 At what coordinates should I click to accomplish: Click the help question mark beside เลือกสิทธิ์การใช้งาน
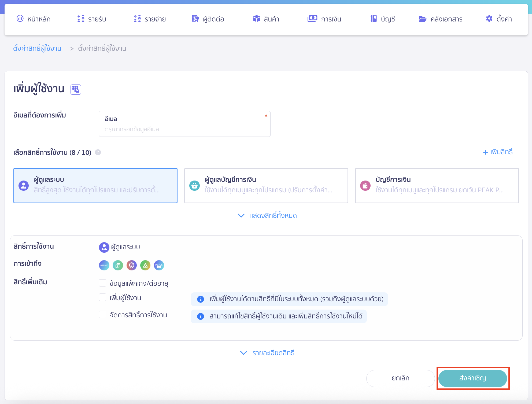point(98,152)
